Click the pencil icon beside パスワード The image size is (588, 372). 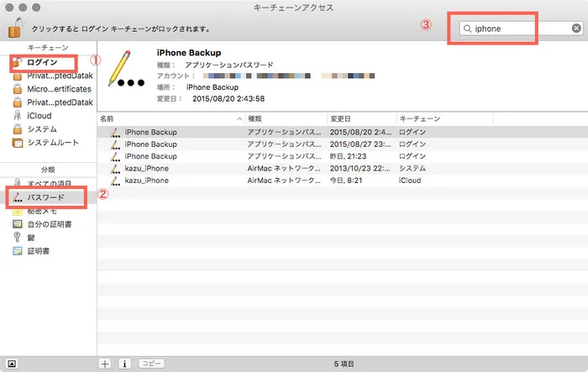(x=18, y=197)
